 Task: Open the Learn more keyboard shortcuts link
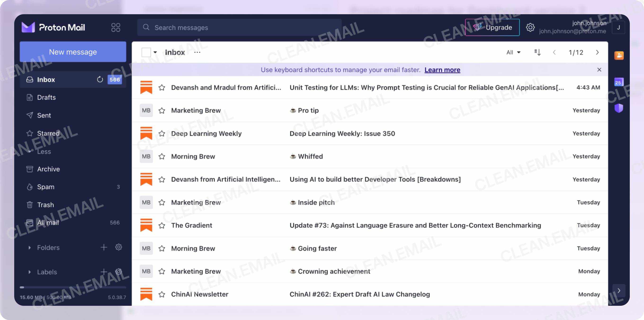pyautogui.click(x=442, y=70)
